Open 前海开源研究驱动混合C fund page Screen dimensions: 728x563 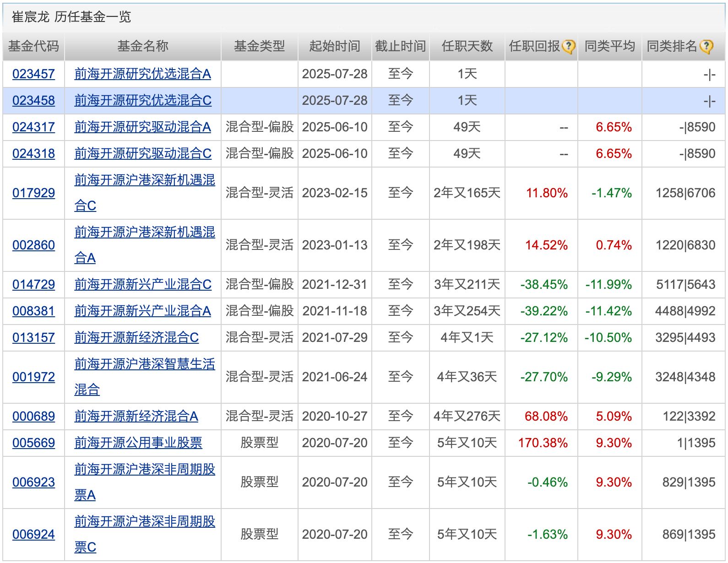click(x=143, y=153)
